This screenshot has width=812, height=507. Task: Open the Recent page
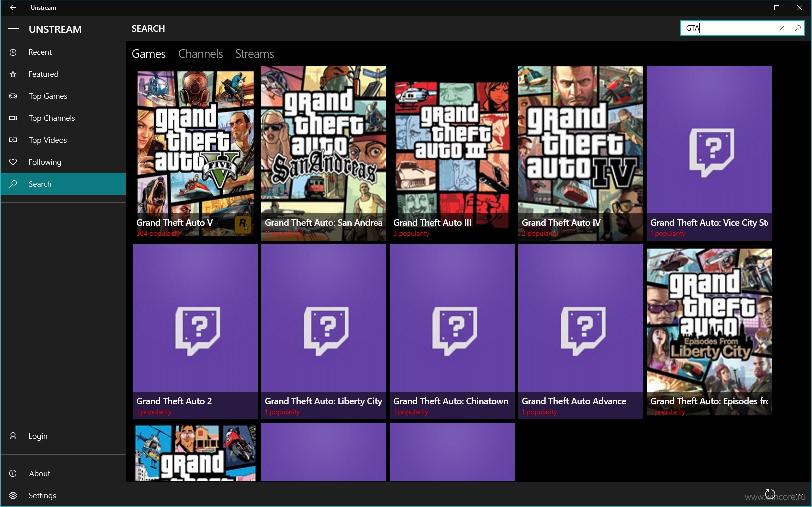63,52
